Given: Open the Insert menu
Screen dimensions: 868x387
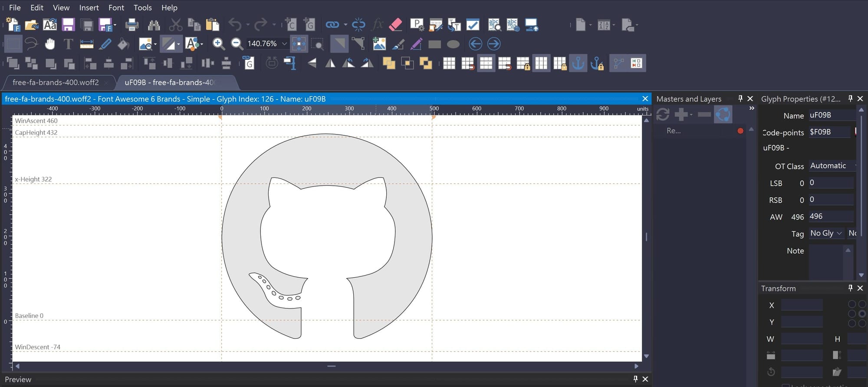Looking at the screenshot, I should [89, 7].
